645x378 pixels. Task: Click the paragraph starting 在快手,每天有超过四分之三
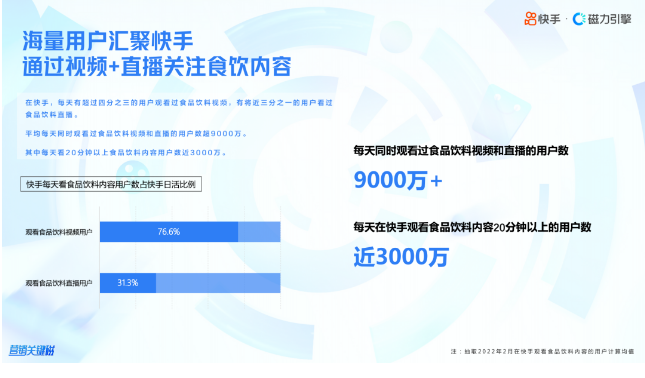(x=179, y=109)
